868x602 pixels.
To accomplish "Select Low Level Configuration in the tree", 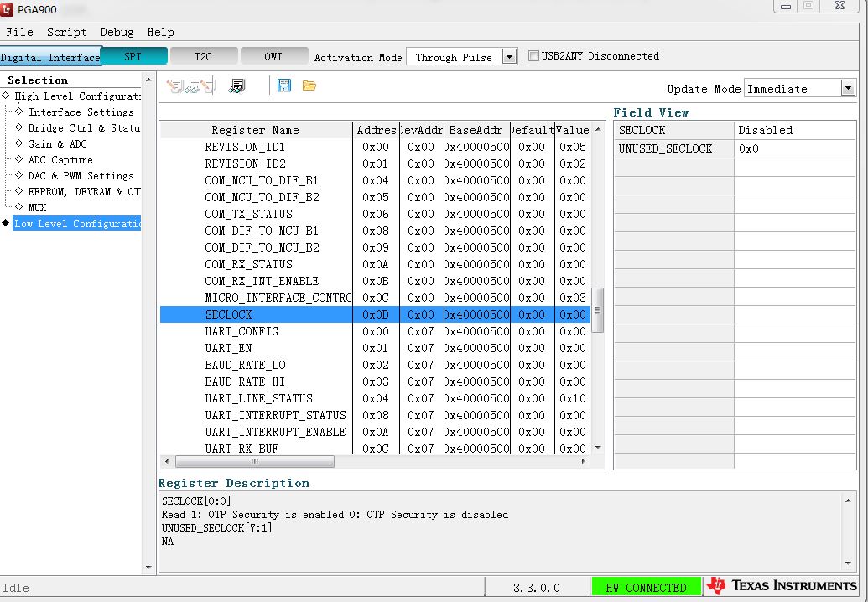I will (x=77, y=224).
